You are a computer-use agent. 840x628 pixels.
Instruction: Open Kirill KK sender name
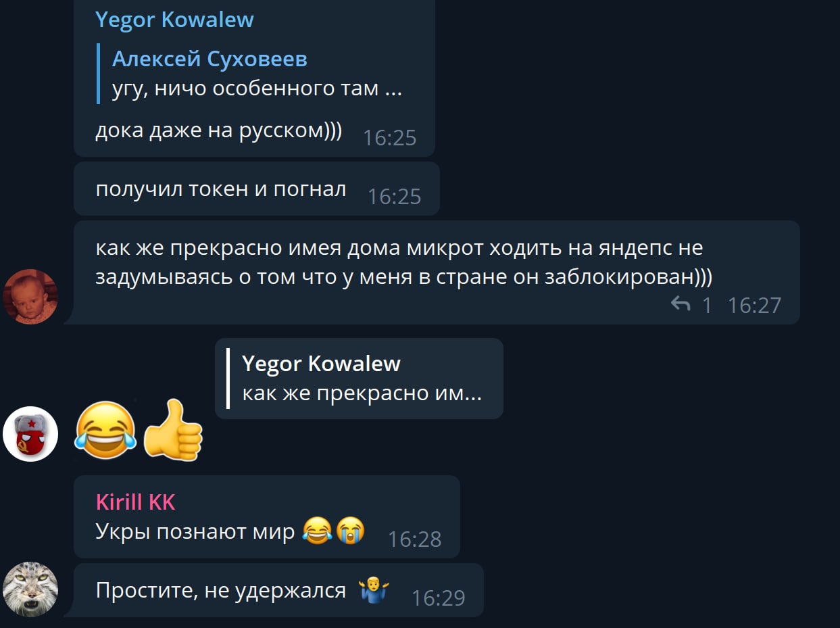click(135, 502)
